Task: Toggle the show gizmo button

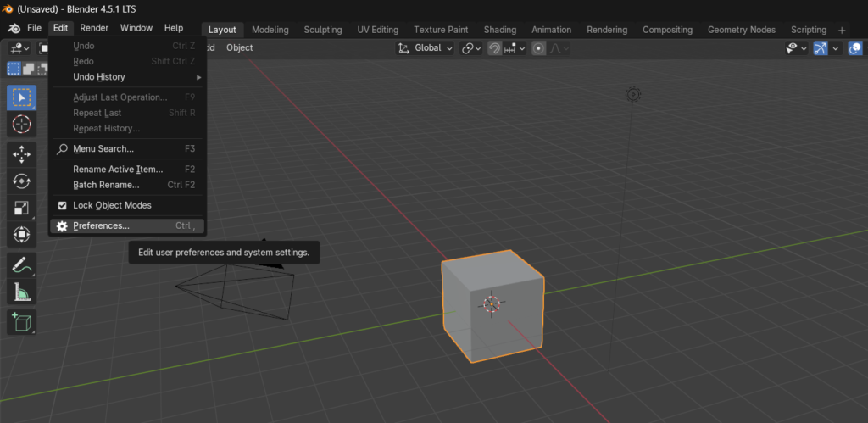Action: 820,48
